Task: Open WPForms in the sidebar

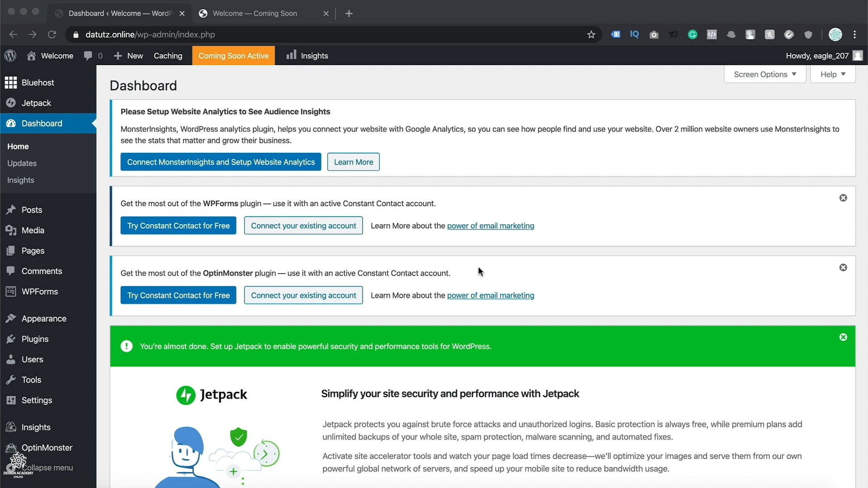Action: (48, 291)
